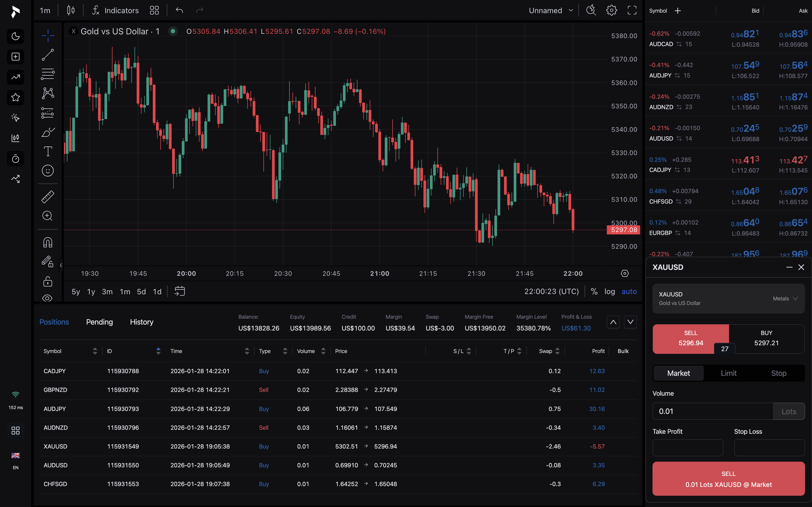This screenshot has width=812, height=507.
Task: Click the Take Profit input field
Action: pyautogui.click(x=687, y=447)
